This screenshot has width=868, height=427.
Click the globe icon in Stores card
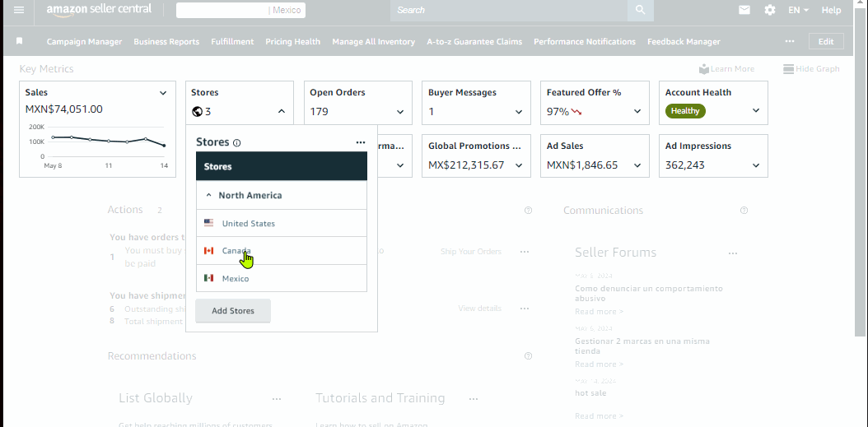coord(197,111)
